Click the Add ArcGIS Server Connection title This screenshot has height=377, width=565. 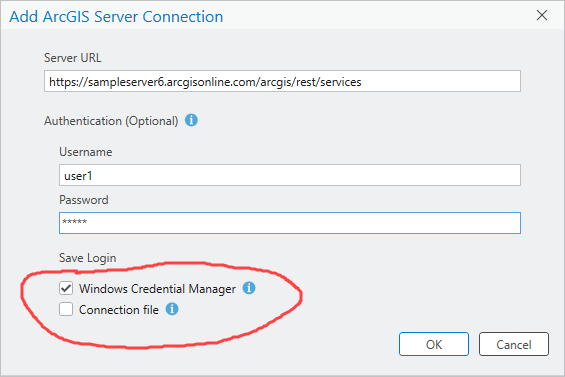point(116,17)
